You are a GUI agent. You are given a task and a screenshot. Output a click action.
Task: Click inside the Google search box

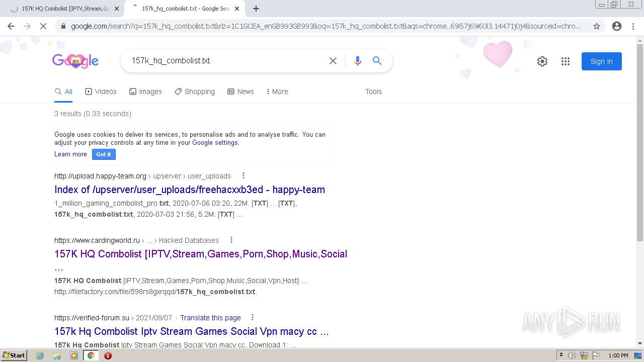click(226, 61)
